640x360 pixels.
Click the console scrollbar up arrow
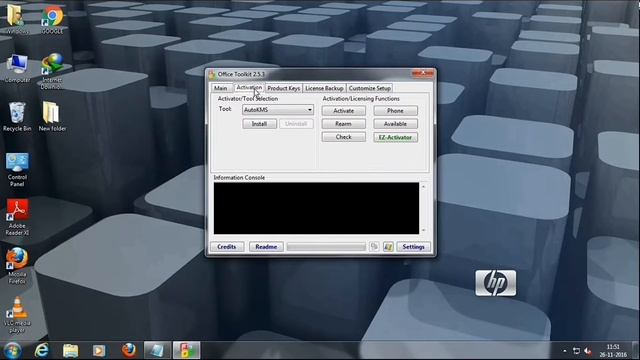click(423, 187)
